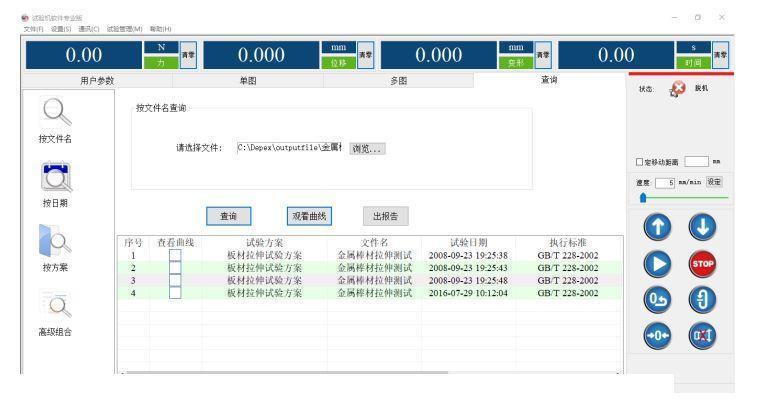Screen dimensions: 779x409
Task: Open the 通讯(C) menu
Action: [88, 29]
